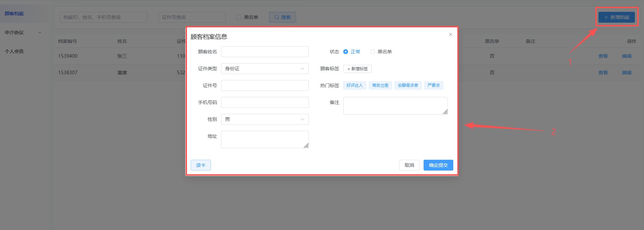
Task: Click 编辑 link for record 1538307
Action: [x=627, y=73]
